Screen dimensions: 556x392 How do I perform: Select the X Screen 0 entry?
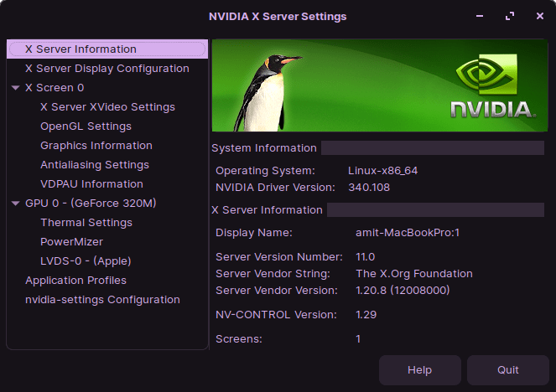55,87
